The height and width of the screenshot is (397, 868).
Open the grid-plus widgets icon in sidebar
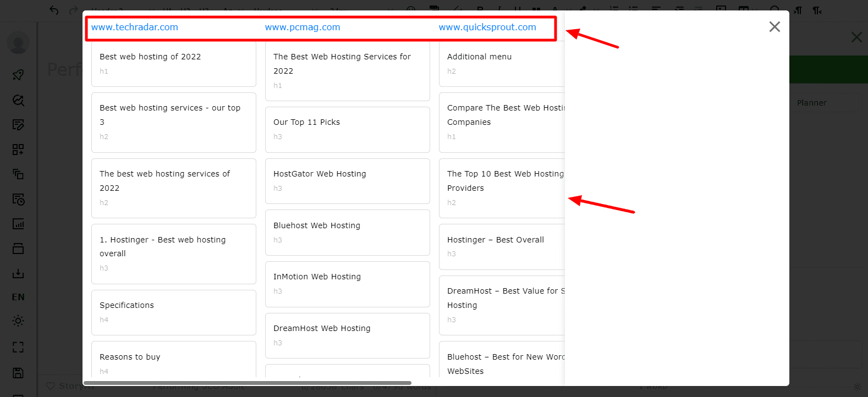click(18, 150)
